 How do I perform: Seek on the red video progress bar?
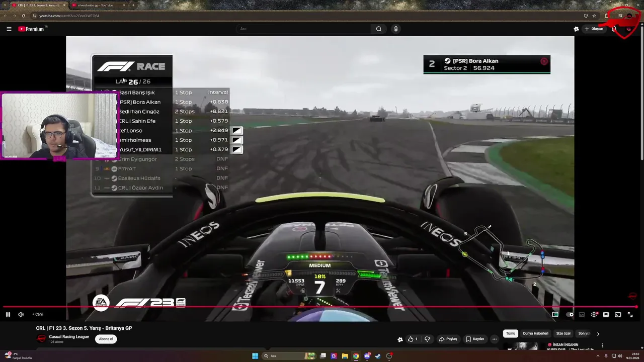(319, 307)
